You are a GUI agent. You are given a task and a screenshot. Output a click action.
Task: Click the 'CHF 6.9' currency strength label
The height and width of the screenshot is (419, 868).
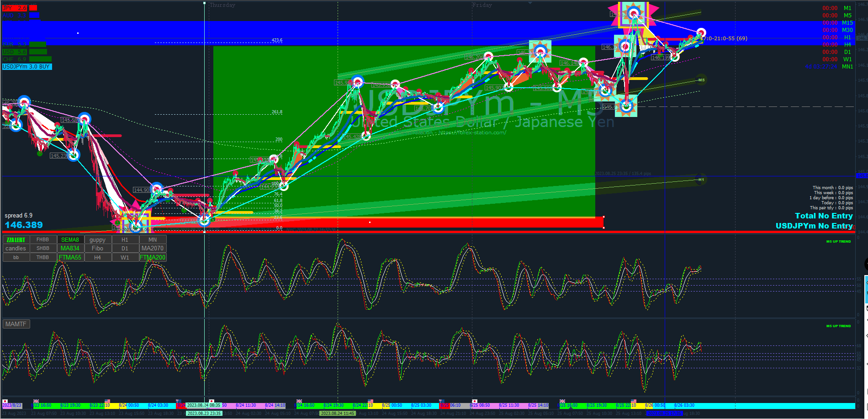coord(15,59)
